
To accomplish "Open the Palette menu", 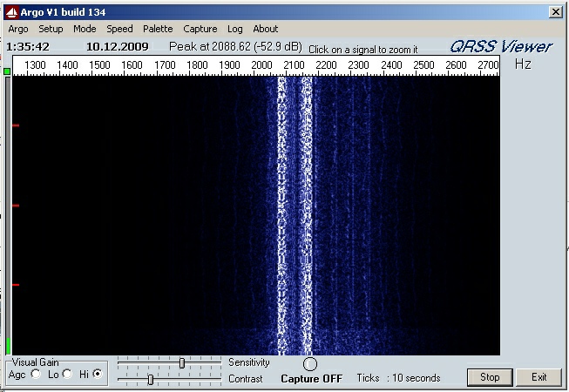I will coord(158,29).
